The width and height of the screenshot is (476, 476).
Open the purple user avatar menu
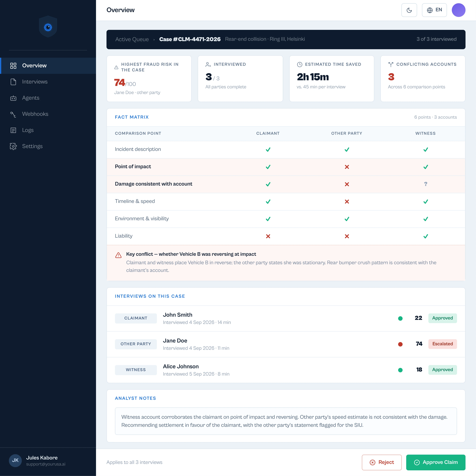pyautogui.click(x=458, y=10)
